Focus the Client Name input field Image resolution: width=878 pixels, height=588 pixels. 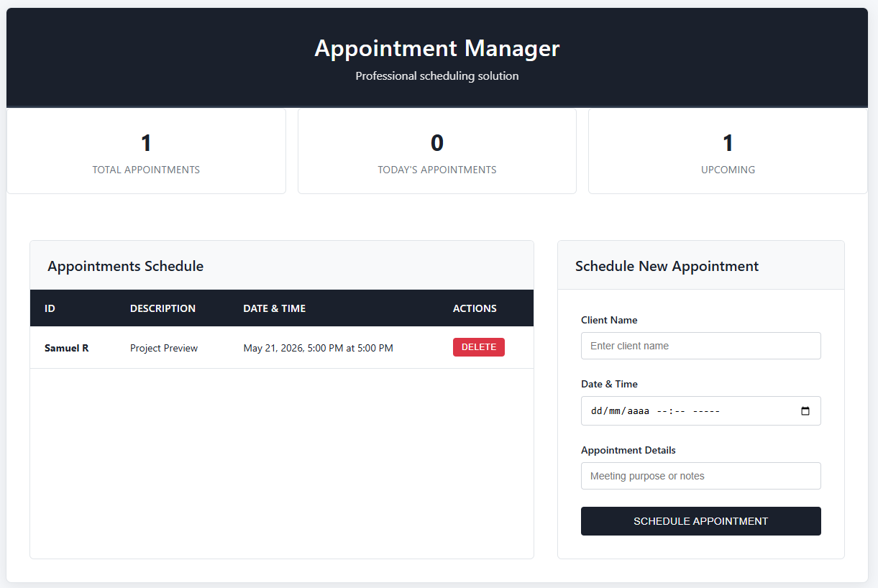tap(700, 346)
